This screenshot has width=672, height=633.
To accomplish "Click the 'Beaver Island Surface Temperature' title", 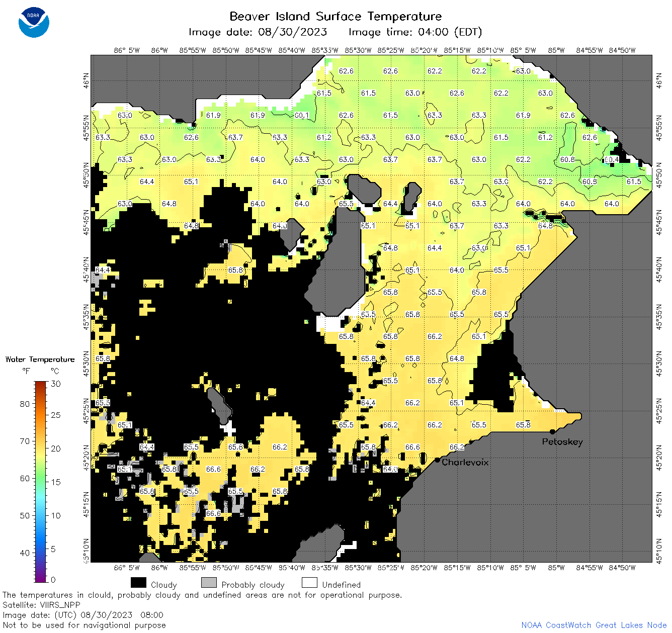I will click(335, 16).
